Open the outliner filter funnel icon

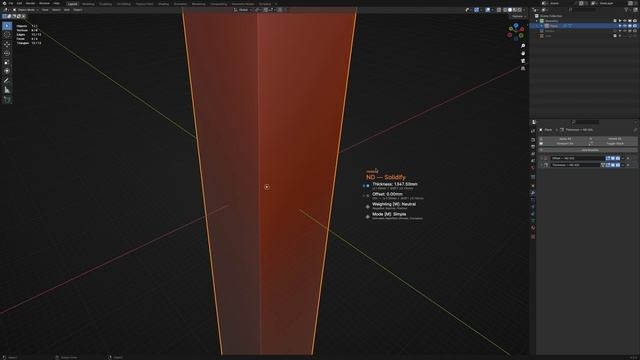627,10
